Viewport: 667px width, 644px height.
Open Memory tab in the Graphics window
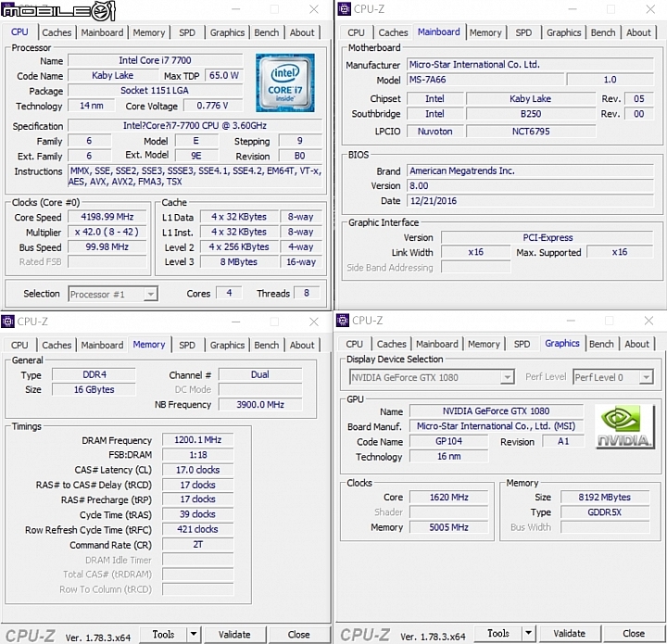click(484, 344)
